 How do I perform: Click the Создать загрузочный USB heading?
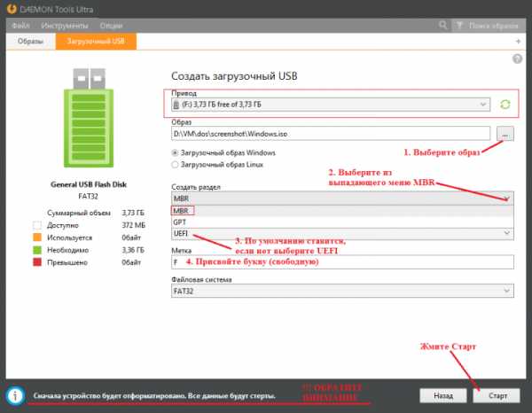point(234,76)
